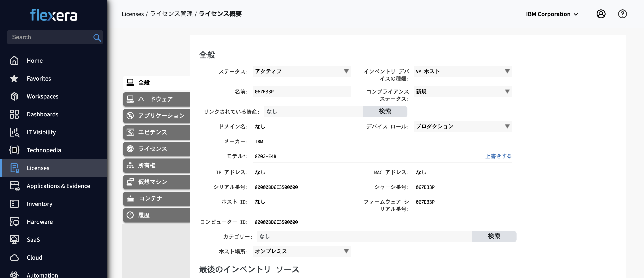
Task: Select the Favorites star icon
Action: (14, 78)
